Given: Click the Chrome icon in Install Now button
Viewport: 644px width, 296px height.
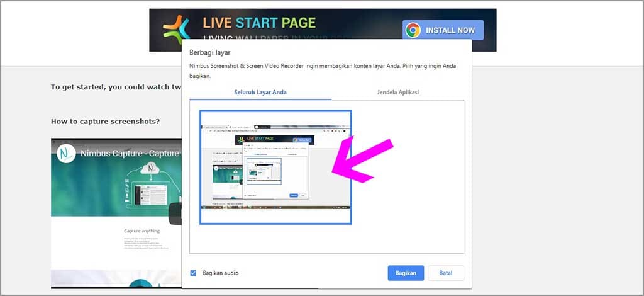Looking at the screenshot, I should (x=413, y=30).
